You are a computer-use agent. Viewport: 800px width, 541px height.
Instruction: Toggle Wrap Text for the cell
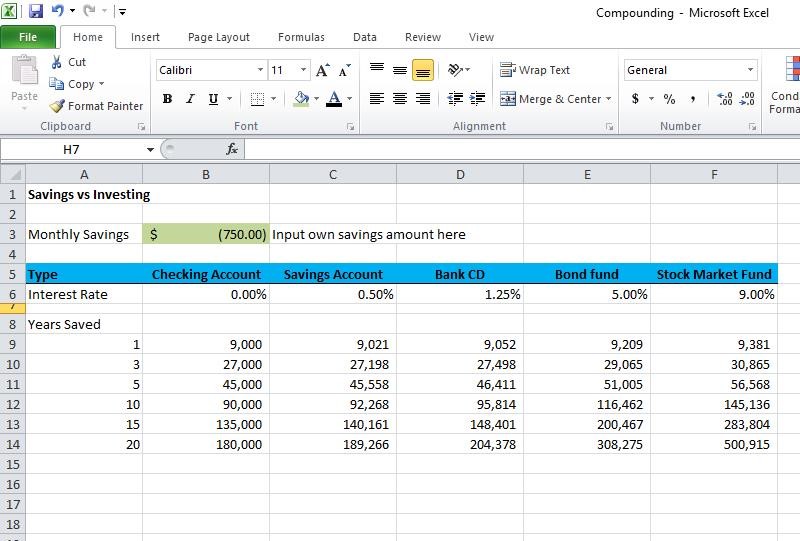[535, 70]
